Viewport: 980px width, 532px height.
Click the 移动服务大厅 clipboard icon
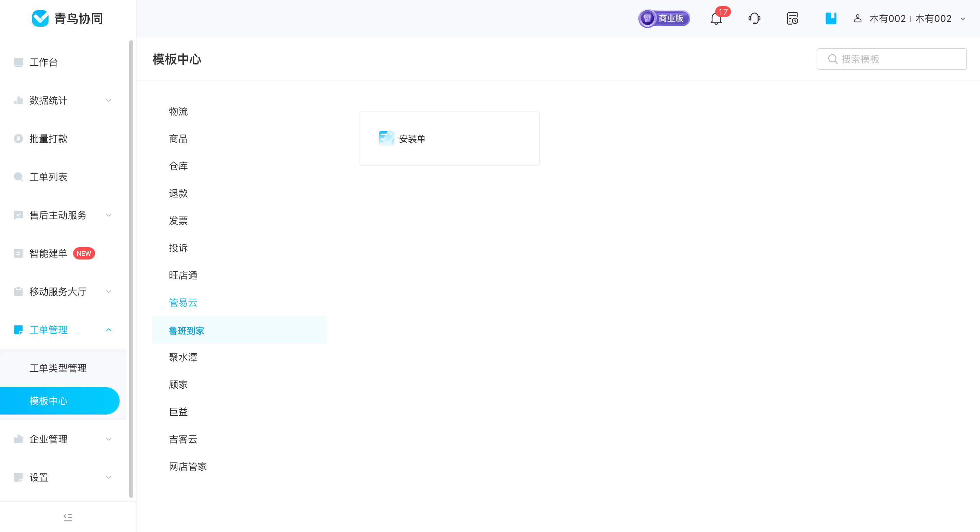point(18,292)
